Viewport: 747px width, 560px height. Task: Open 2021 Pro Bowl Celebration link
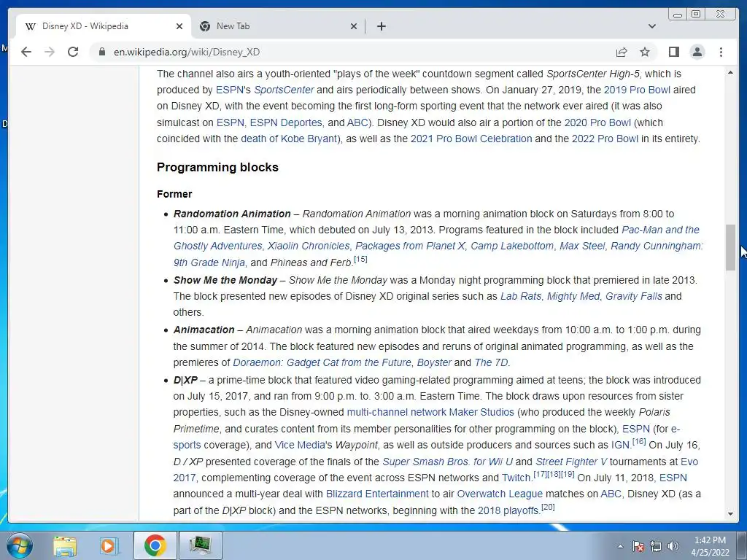tap(471, 139)
